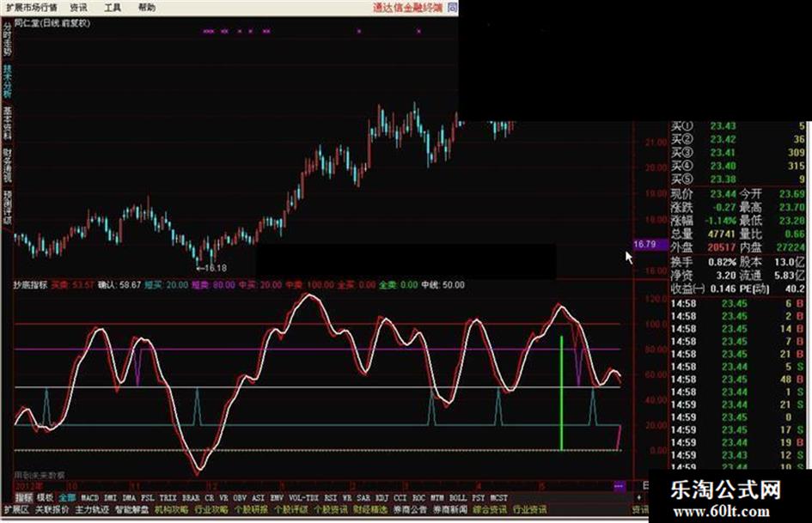812x523 pixels.
Task: Open the 综合资讯 tab
Action: coord(490,509)
